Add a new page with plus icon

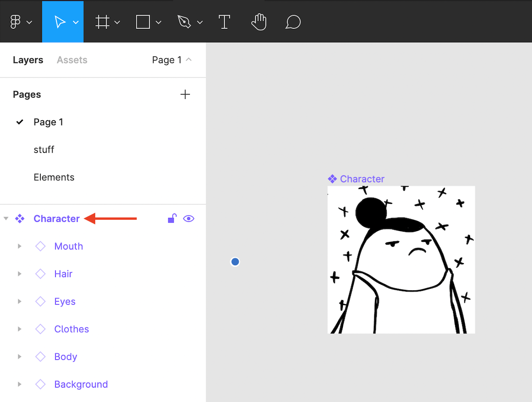pos(185,94)
